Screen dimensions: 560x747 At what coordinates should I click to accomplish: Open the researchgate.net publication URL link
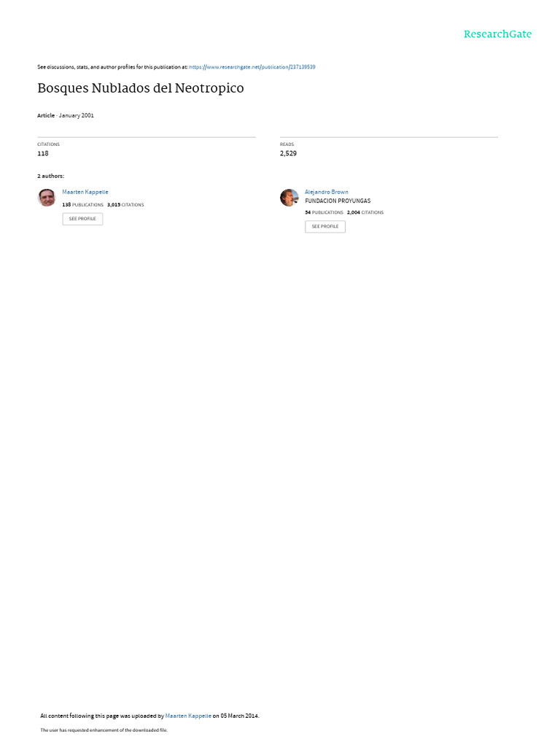(252, 67)
